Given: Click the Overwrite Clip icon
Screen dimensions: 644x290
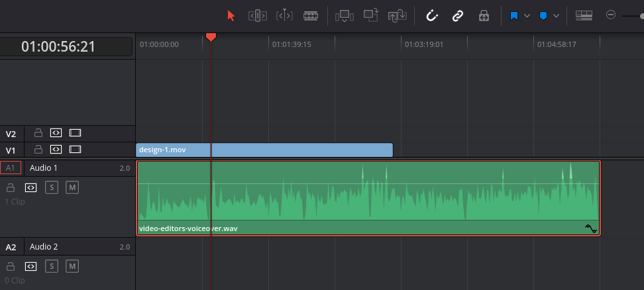Looking at the screenshot, I should pos(371,16).
